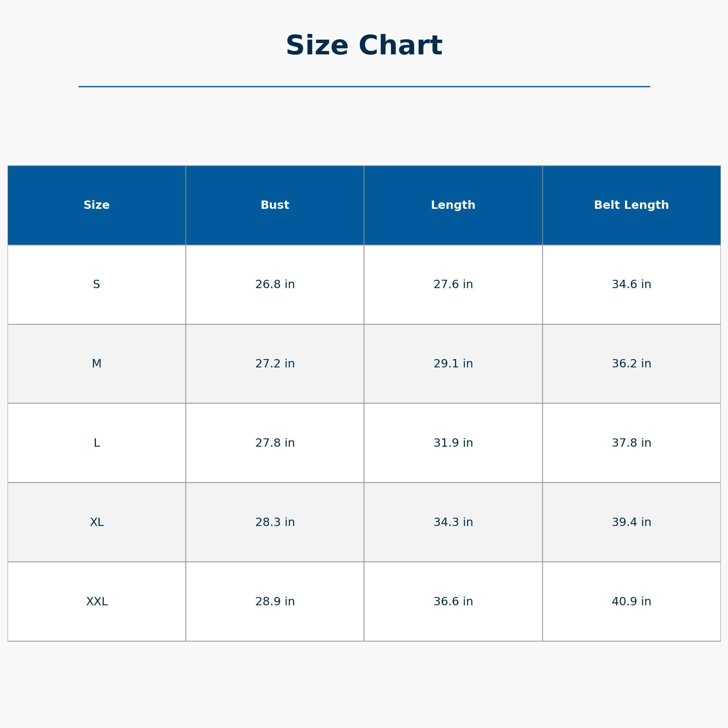Screen dimensions: 728x728
Task: Click the L size row label
Action: (x=97, y=443)
